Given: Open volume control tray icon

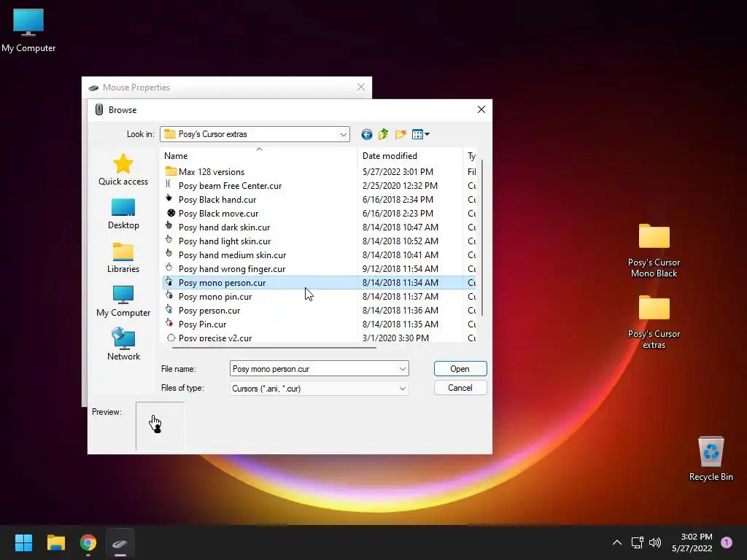Looking at the screenshot, I should point(655,542).
